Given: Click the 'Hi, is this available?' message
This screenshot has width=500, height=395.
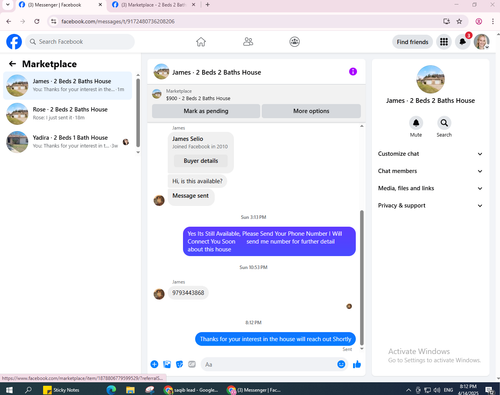Looking at the screenshot, I should (x=197, y=181).
